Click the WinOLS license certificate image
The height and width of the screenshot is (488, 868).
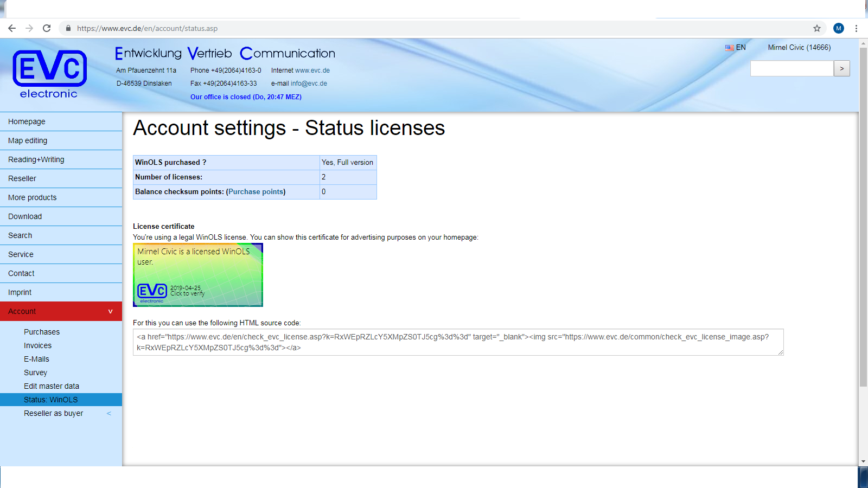198,275
